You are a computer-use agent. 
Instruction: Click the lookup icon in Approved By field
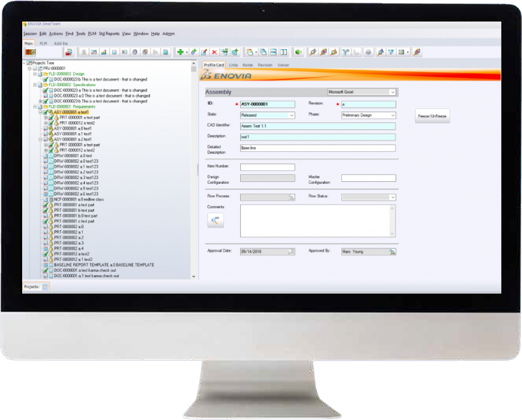(392, 252)
